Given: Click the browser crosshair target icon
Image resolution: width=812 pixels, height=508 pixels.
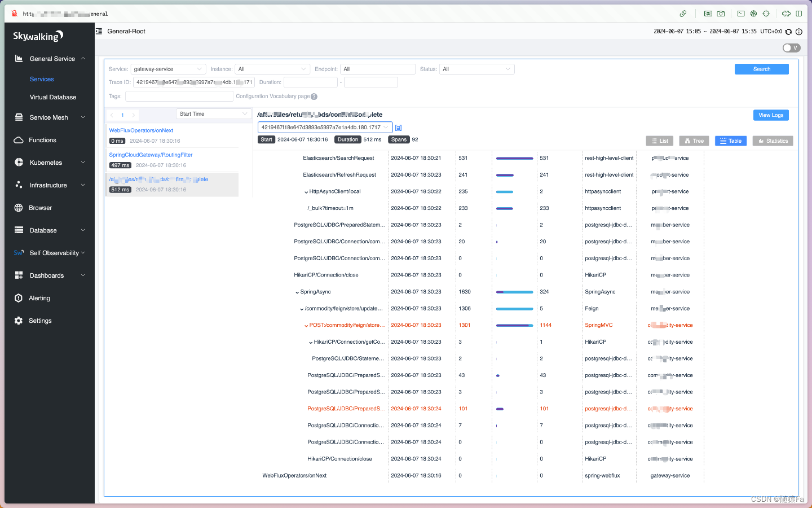Looking at the screenshot, I should point(766,14).
